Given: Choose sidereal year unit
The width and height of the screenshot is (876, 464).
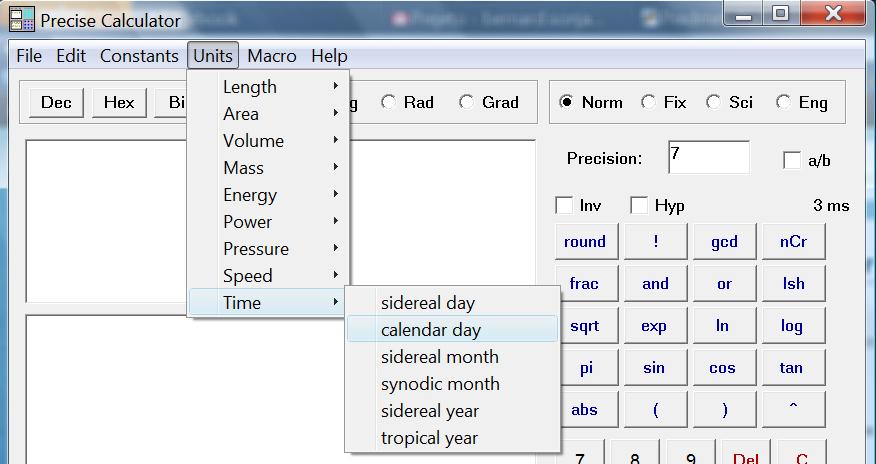Looking at the screenshot, I should coord(452,411).
